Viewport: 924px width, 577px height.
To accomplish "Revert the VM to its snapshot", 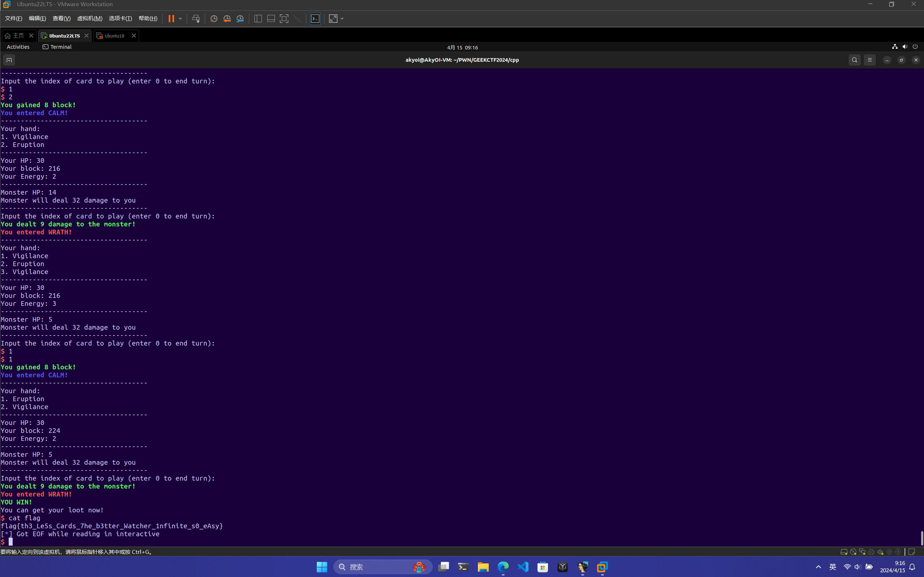I will tap(227, 19).
